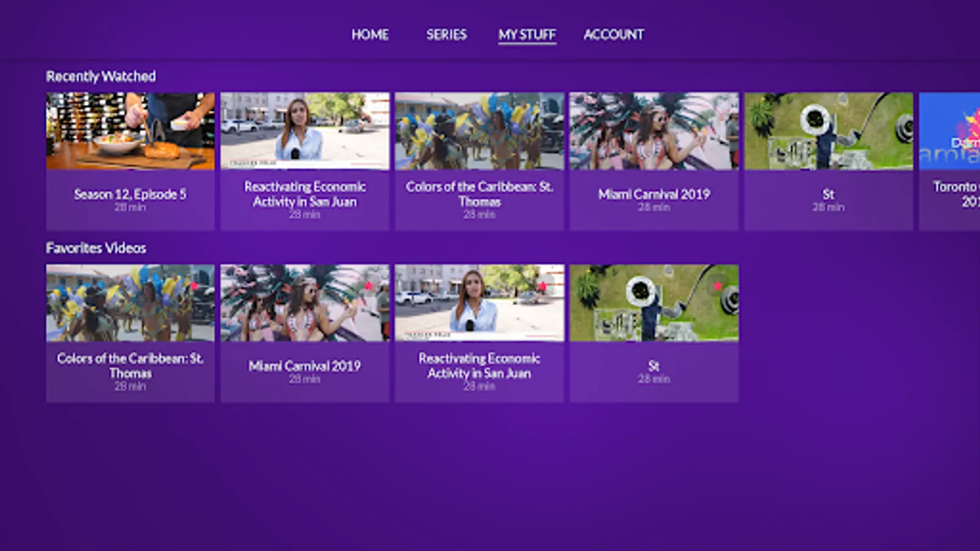
Task: Go to the ACCOUNT tab
Action: 614,35
